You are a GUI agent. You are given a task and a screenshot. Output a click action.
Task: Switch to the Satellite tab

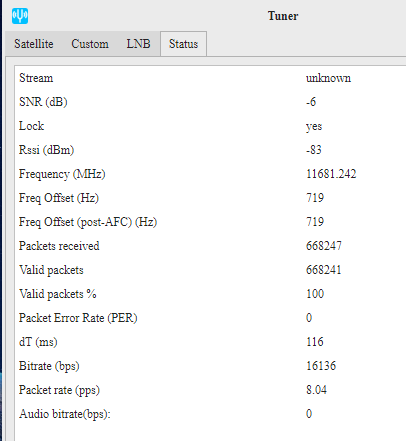point(34,44)
